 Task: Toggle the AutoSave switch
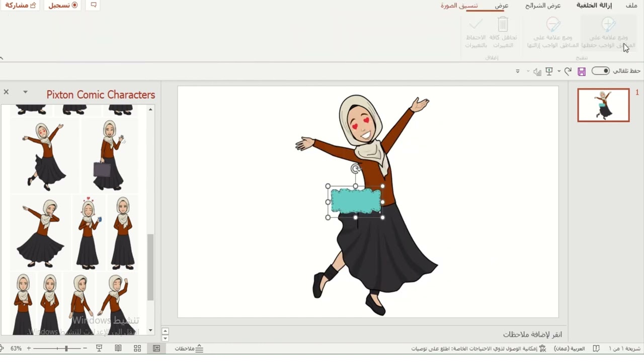click(x=600, y=71)
